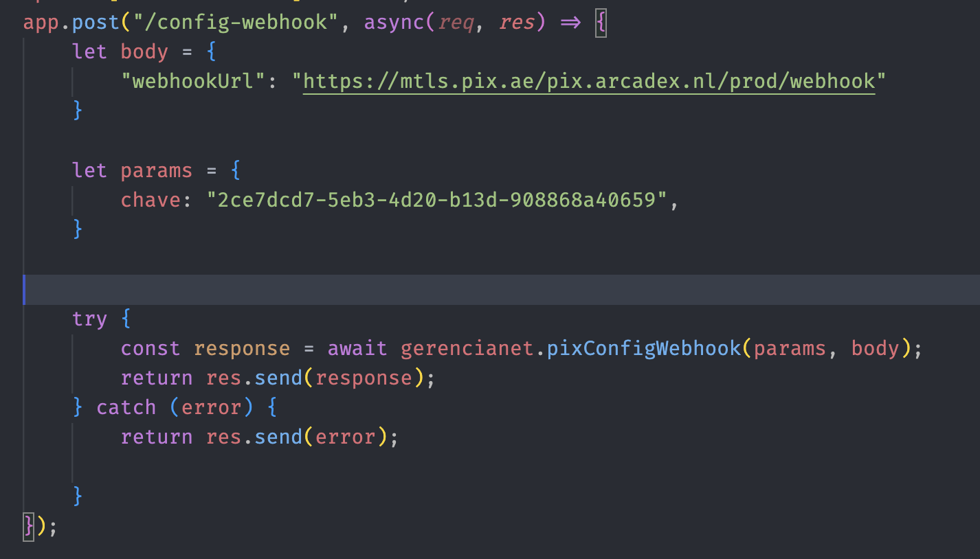Click the 'catch (error)' clause

[175, 407]
